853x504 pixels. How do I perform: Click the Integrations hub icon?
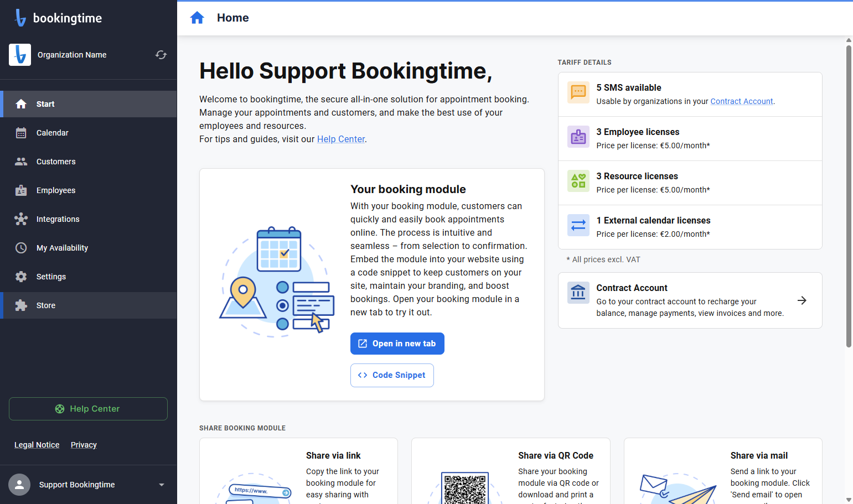pos(21,219)
